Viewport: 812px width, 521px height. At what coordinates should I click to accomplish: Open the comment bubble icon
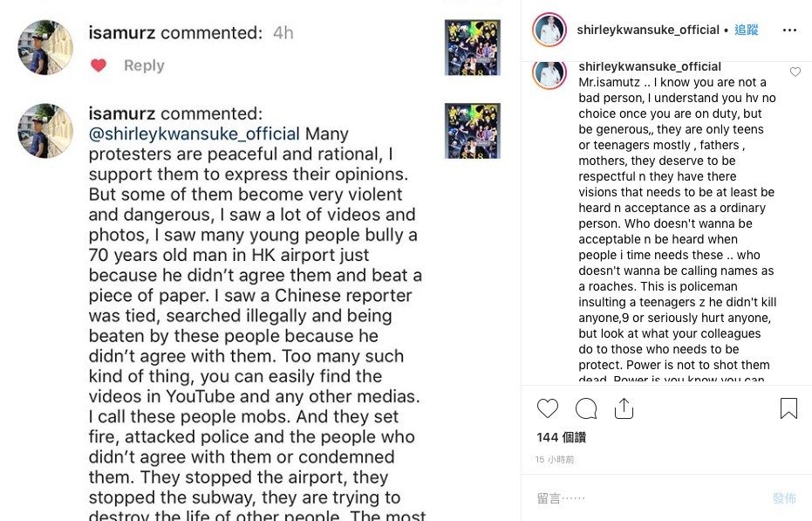tap(586, 408)
